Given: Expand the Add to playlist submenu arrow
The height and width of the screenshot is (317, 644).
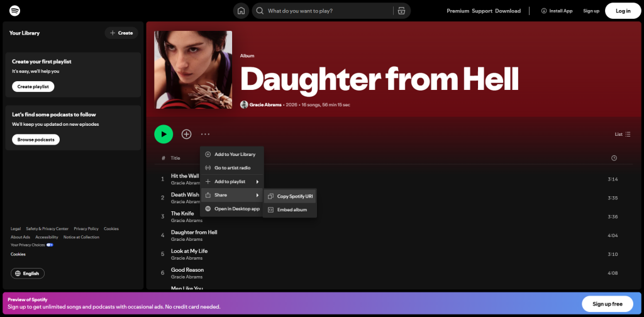Looking at the screenshot, I should point(257,182).
